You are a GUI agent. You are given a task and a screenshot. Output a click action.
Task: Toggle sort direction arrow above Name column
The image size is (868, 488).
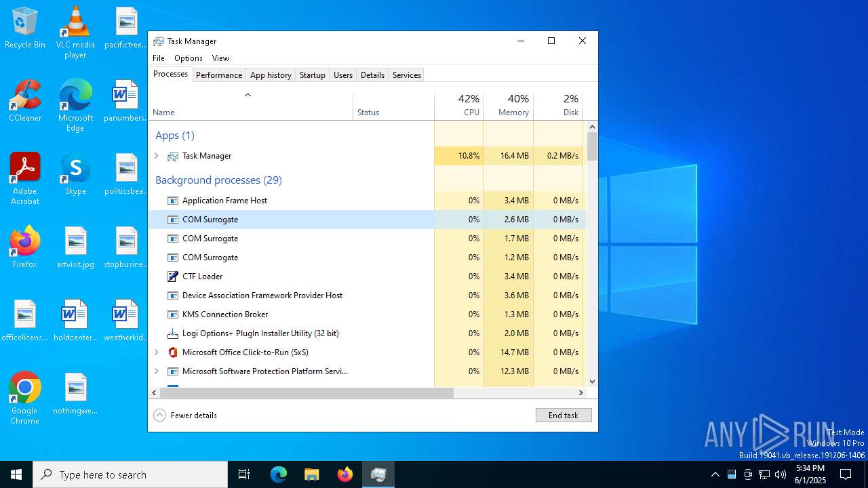(248, 95)
